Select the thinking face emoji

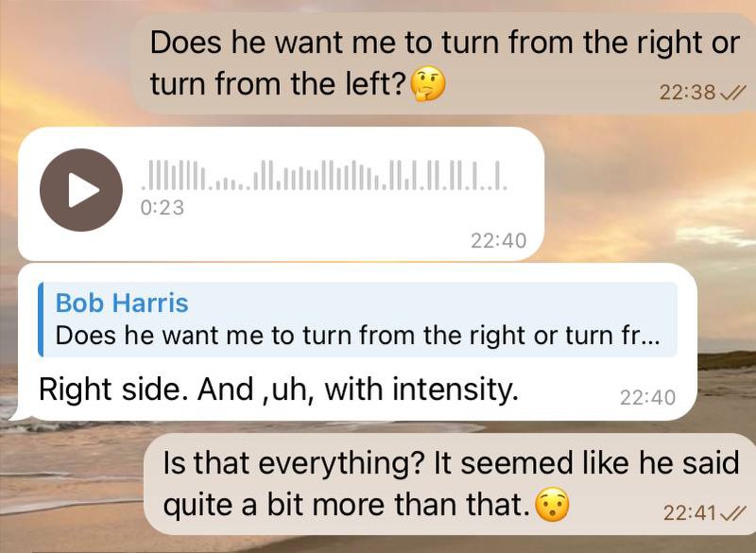click(x=427, y=84)
